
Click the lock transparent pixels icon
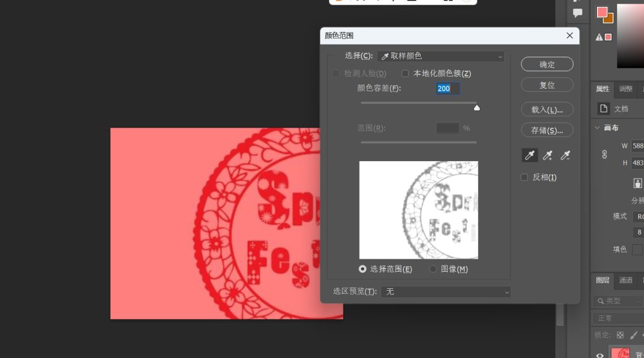tap(620, 335)
